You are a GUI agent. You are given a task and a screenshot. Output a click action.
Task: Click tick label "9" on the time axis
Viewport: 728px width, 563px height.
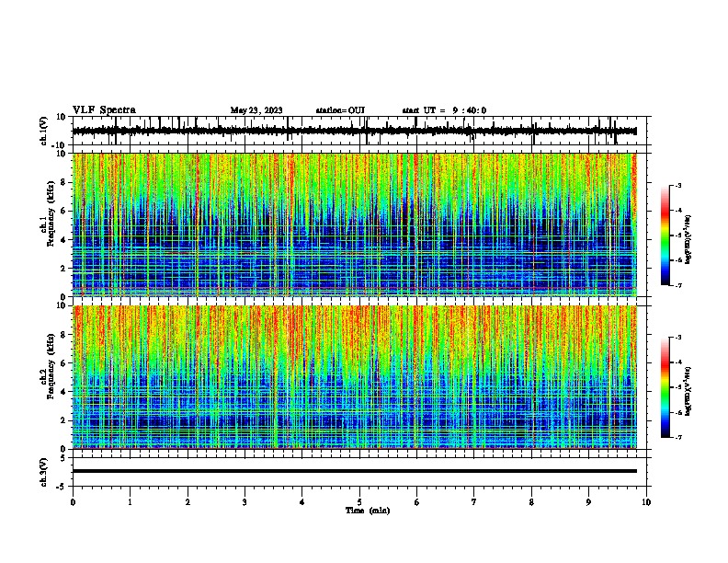[588, 502]
